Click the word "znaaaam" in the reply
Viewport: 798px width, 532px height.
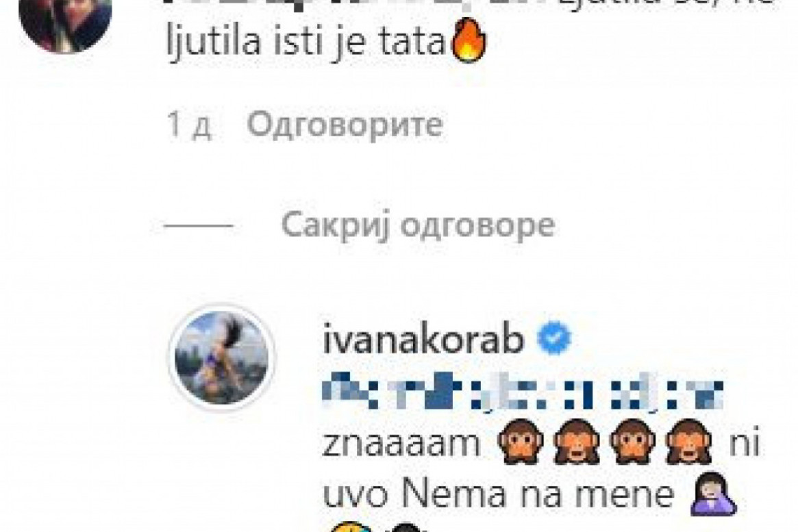[402, 444]
